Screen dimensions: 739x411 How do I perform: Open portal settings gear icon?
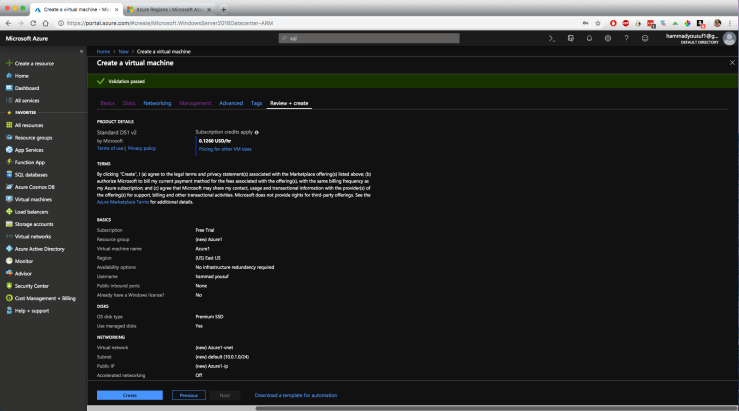click(x=609, y=38)
